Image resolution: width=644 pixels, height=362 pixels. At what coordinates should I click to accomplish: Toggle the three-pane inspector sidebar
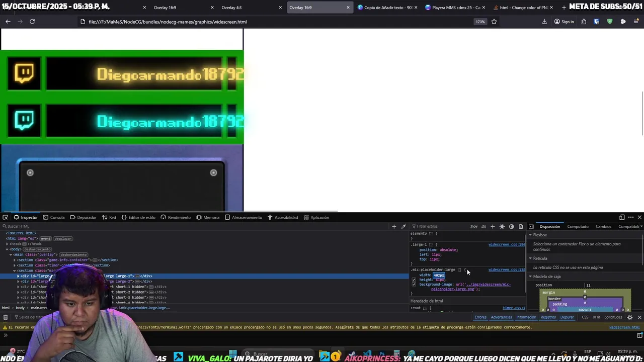point(531,226)
